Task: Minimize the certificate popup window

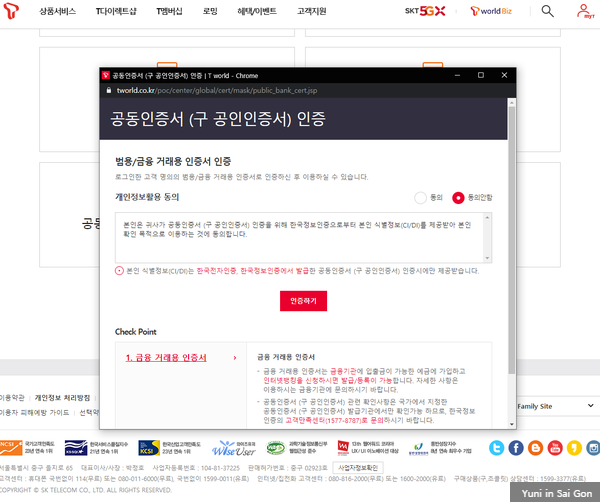Action: point(457,75)
